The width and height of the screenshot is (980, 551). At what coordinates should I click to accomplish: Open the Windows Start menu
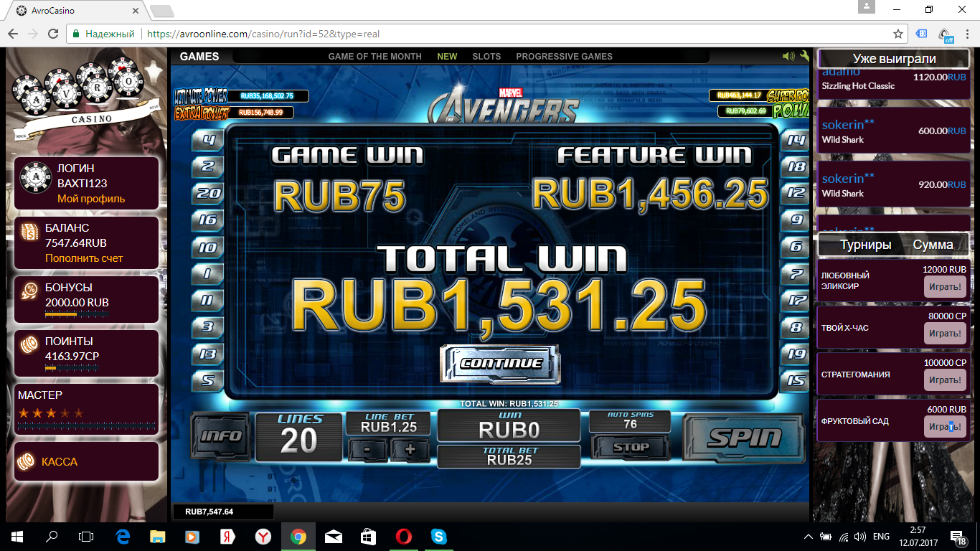pyautogui.click(x=17, y=536)
